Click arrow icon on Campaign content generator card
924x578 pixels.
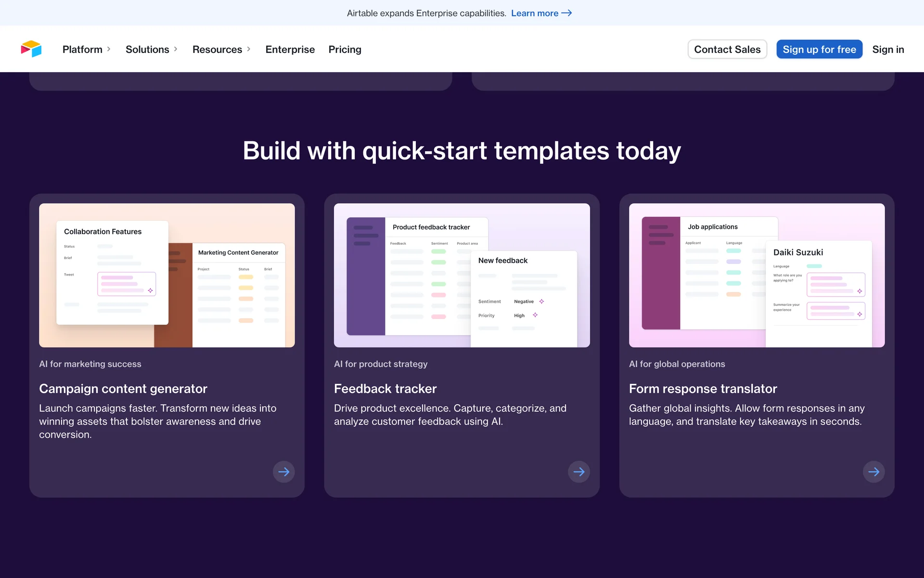283,472
